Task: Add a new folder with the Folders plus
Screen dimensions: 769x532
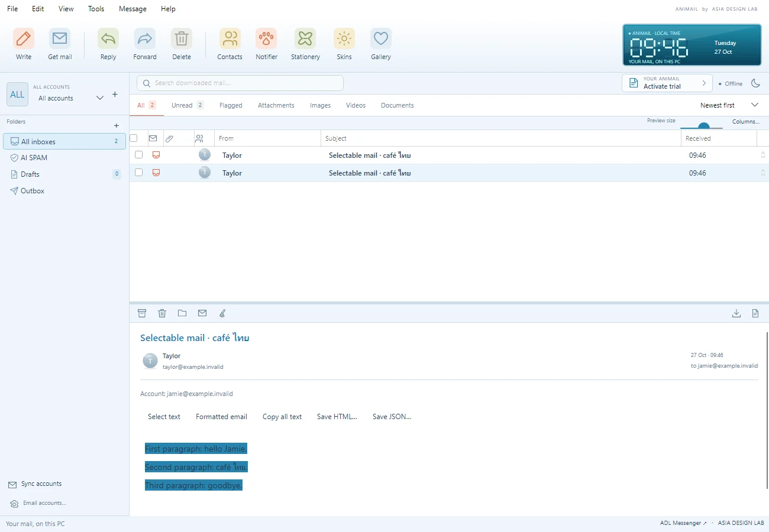Action: click(x=117, y=125)
